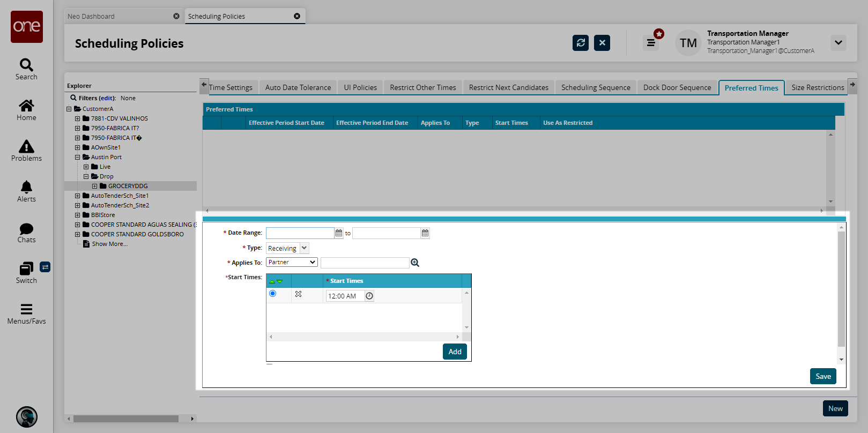Open the Chats icon in sidebar
This screenshot has width=868, height=433.
click(x=26, y=233)
